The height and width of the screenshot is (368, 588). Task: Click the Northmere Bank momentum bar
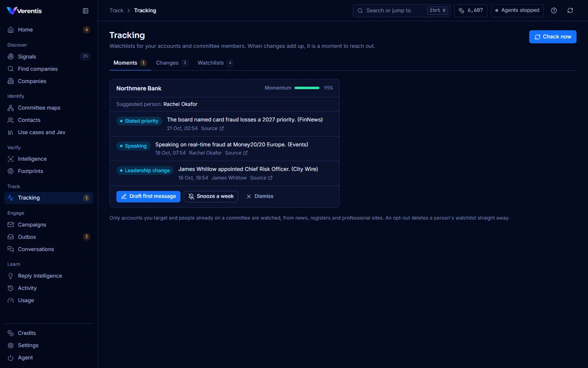pos(307,88)
